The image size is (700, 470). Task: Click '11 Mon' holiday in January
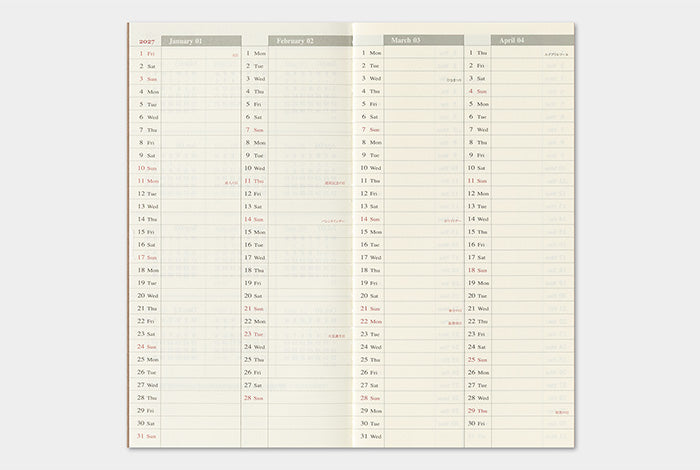[x=148, y=181]
